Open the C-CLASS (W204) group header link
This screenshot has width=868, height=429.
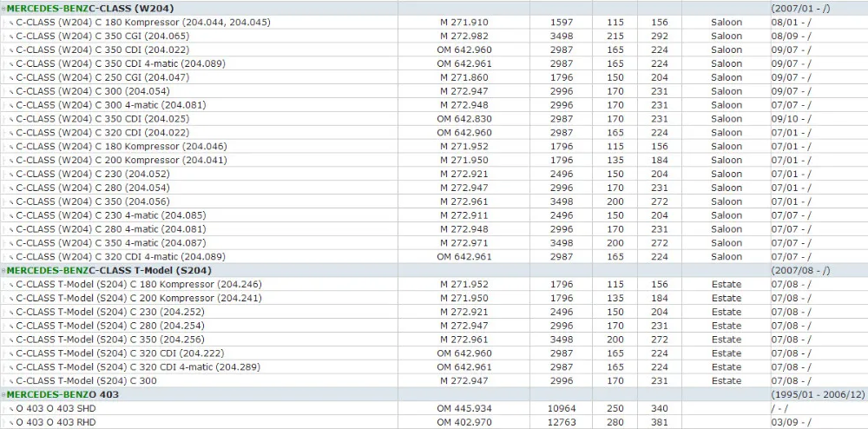pyautogui.click(x=90, y=9)
